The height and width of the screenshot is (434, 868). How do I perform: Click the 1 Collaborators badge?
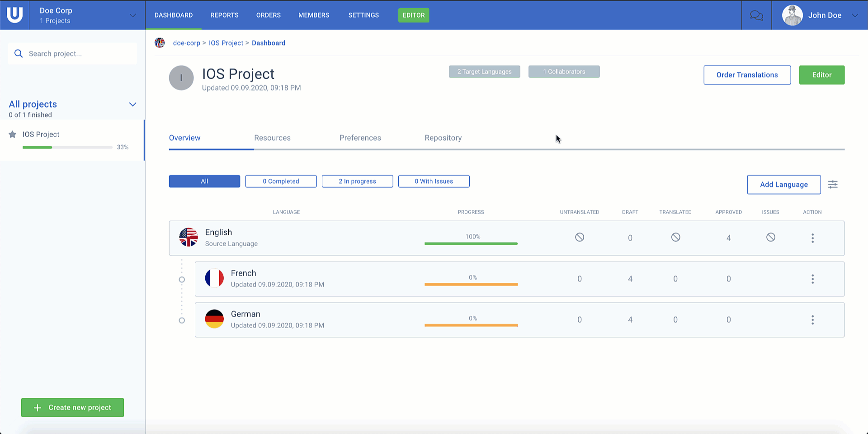point(564,72)
